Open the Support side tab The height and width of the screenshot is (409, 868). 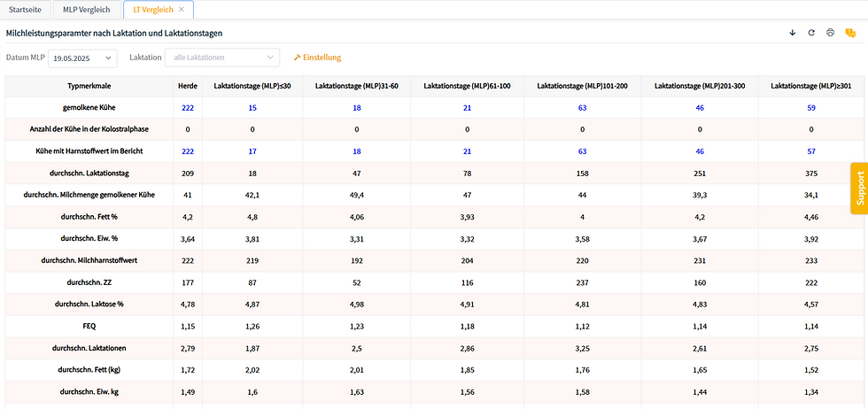point(859,189)
